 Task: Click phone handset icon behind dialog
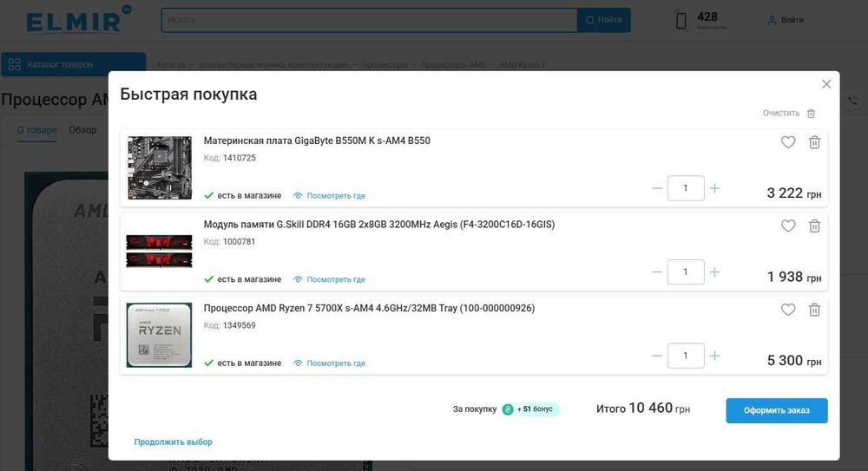[853, 101]
